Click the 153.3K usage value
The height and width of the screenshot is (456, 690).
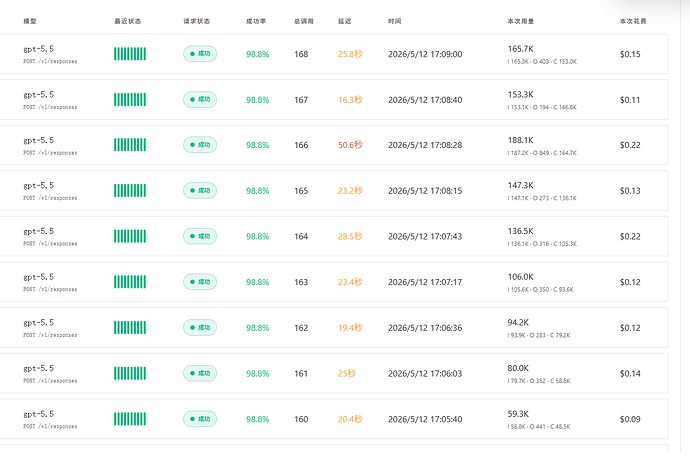coord(521,95)
